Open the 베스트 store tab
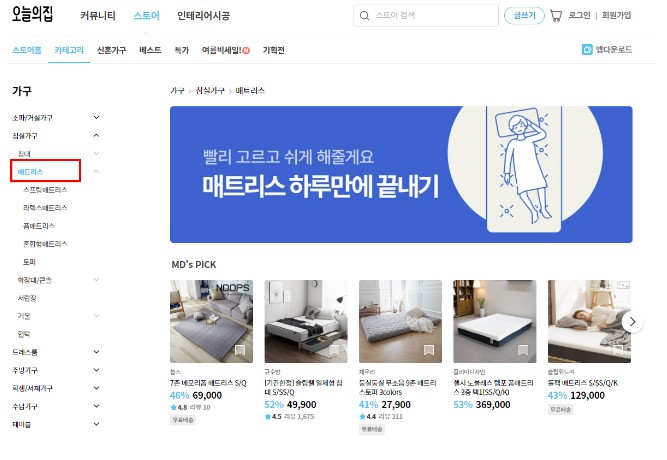The image size is (667, 460). (150, 50)
